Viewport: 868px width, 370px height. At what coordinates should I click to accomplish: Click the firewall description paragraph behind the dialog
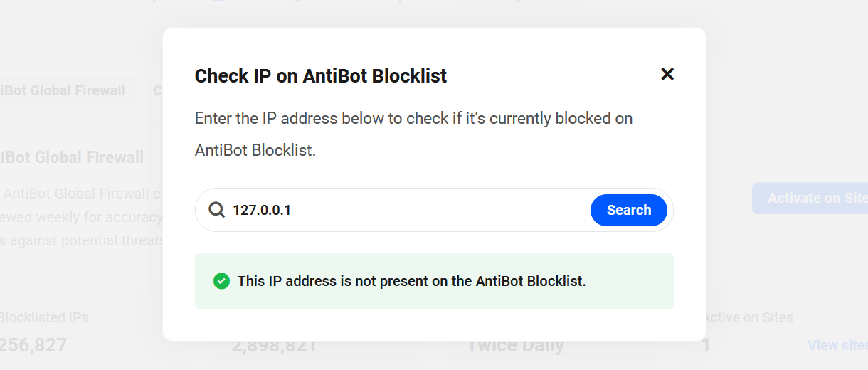(x=82, y=217)
